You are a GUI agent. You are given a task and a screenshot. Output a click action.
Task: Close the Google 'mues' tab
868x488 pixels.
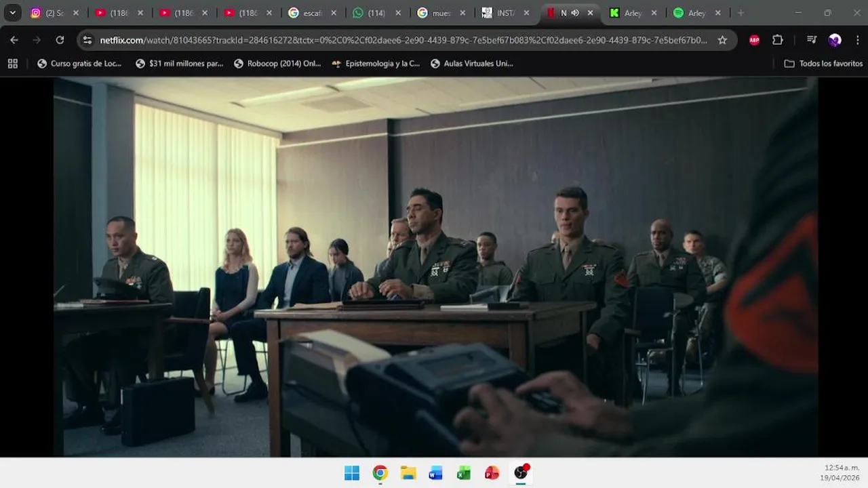462,13
